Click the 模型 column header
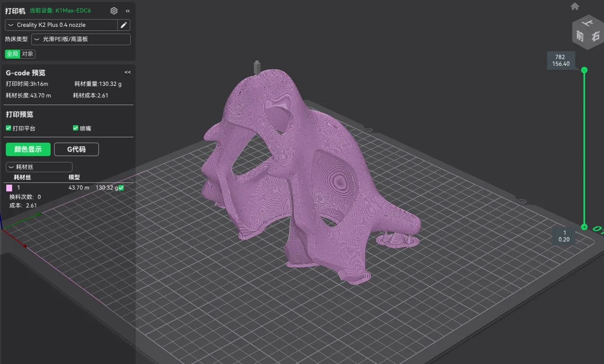Image resolution: width=604 pixels, height=364 pixels. pyautogui.click(x=74, y=178)
